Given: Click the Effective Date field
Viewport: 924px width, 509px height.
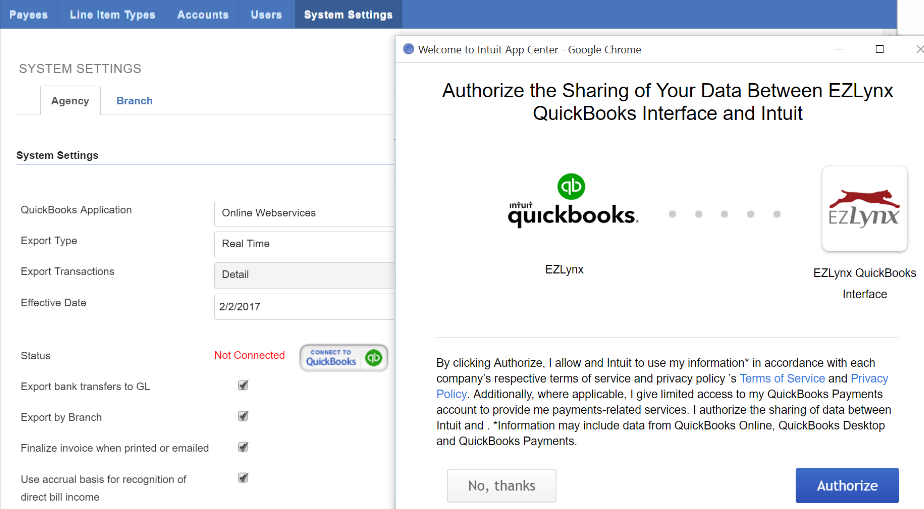Looking at the screenshot, I should [x=304, y=306].
